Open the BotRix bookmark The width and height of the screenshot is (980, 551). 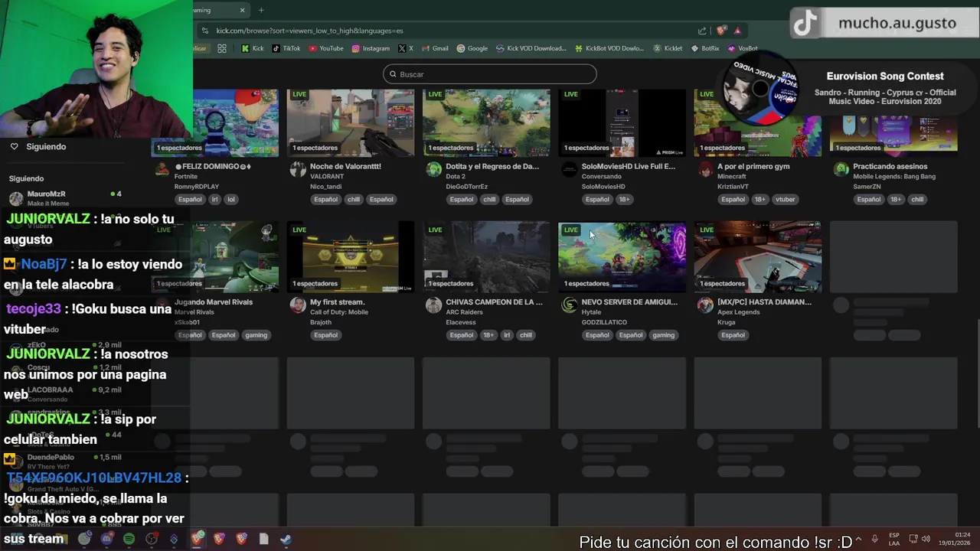[705, 48]
